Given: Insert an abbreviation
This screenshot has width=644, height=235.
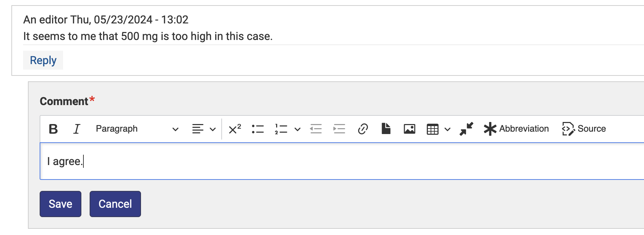Looking at the screenshot, I should pos(516,129).
